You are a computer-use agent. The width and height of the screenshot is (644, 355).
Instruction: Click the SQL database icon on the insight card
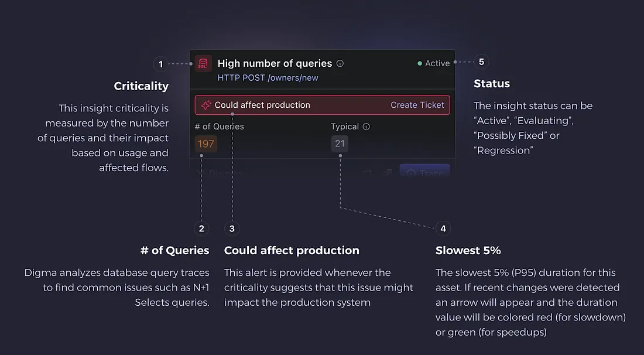(203, 63)
